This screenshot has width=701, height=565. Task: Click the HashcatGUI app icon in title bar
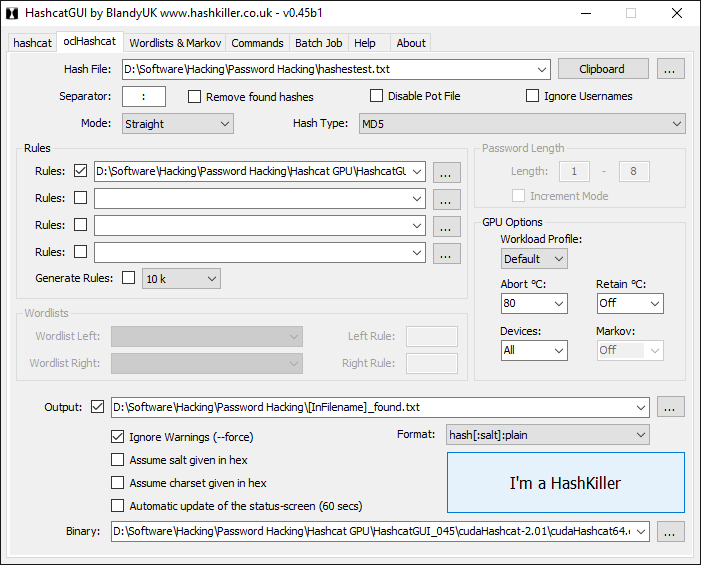pos(12,13)
